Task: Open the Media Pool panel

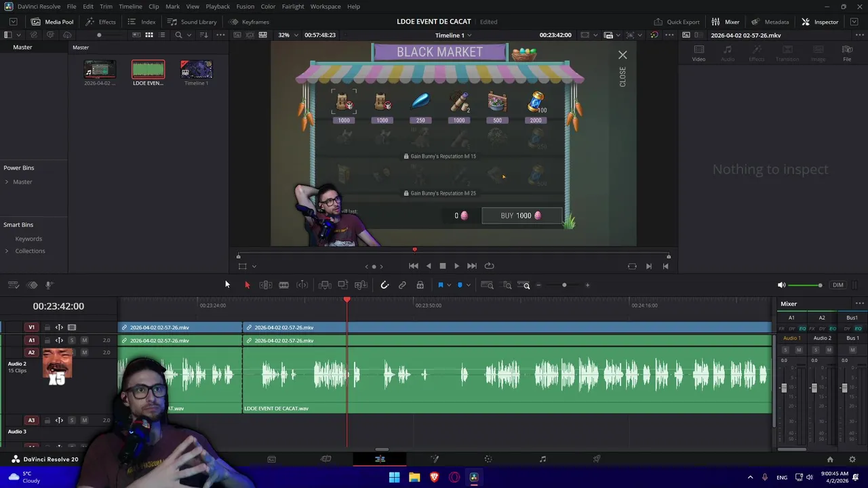Action: click(52, 22)
